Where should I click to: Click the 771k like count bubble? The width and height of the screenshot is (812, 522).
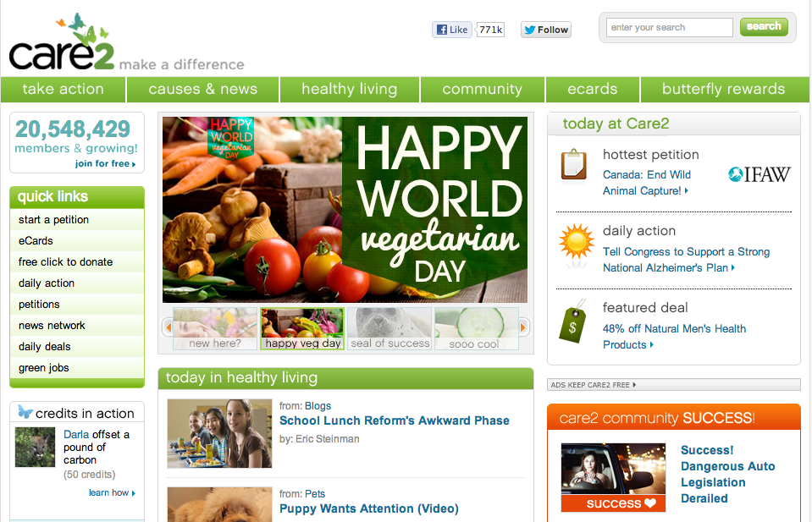coord(490,30)
